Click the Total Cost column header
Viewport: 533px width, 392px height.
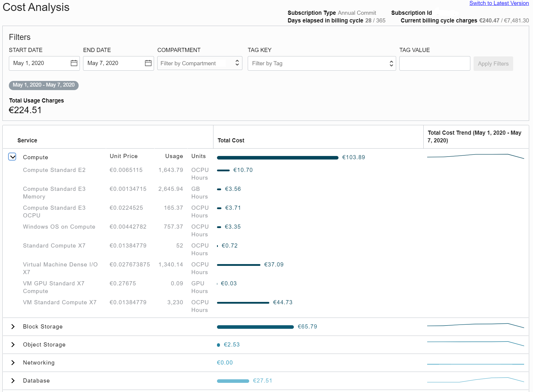pyautogui.click(x=231, y=140)
